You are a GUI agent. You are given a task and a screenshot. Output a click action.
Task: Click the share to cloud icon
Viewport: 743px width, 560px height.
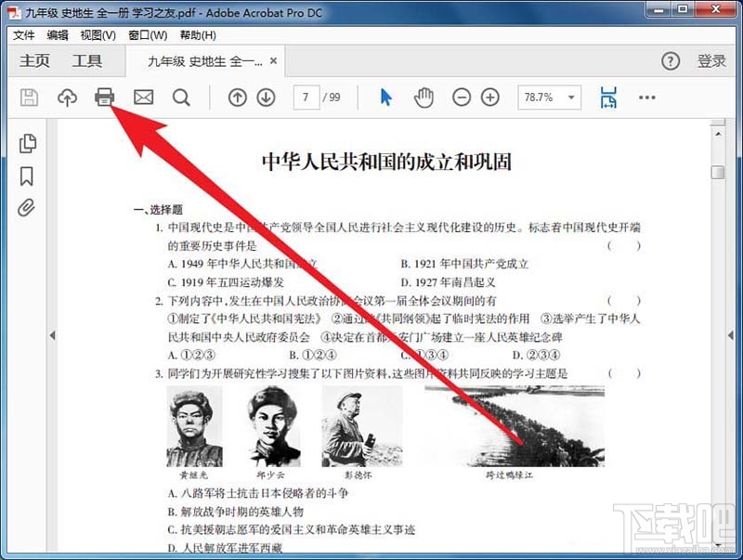(66, 98)
